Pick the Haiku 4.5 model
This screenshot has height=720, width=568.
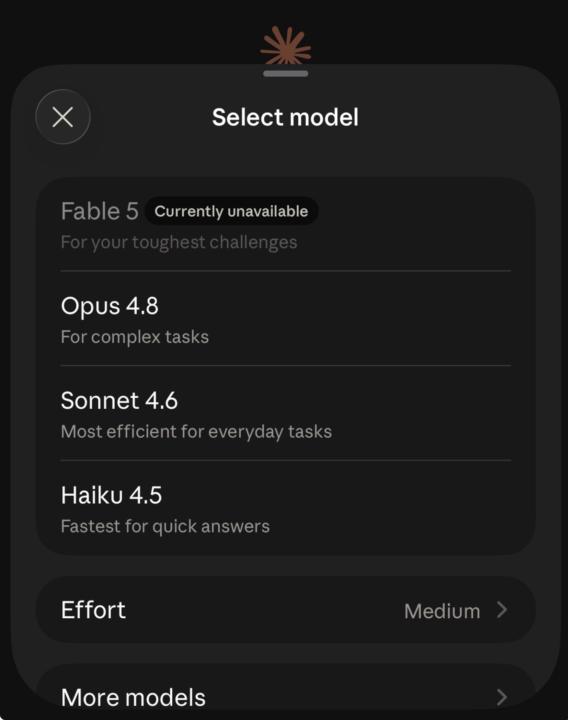point(286,508)
